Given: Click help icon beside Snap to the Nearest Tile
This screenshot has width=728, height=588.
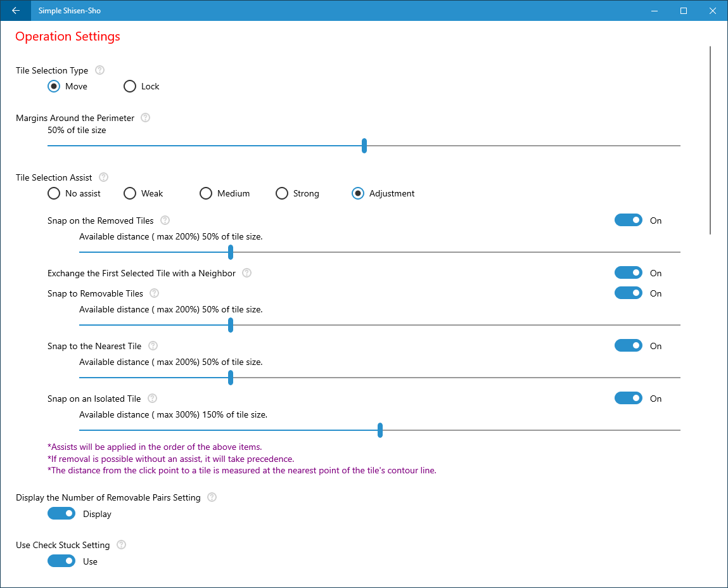Looking at the screenshot, I should 153,345.
